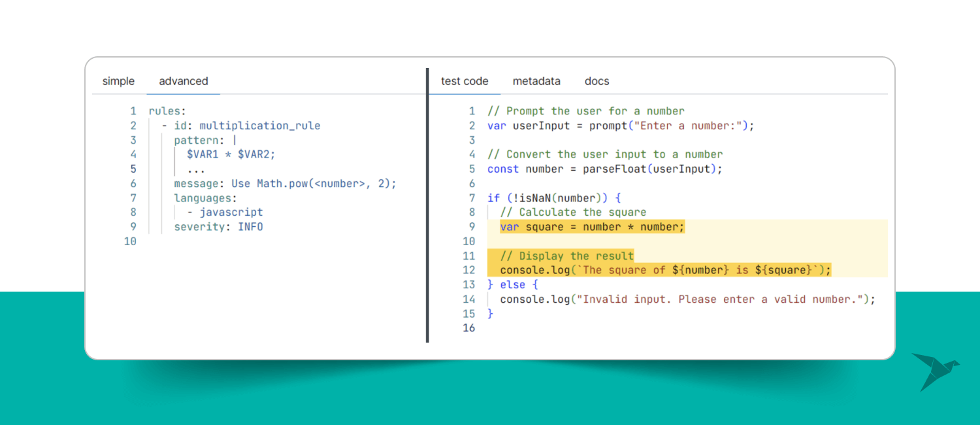Open the test code tab
Screen dimensions: 980x425
point(465,81)
